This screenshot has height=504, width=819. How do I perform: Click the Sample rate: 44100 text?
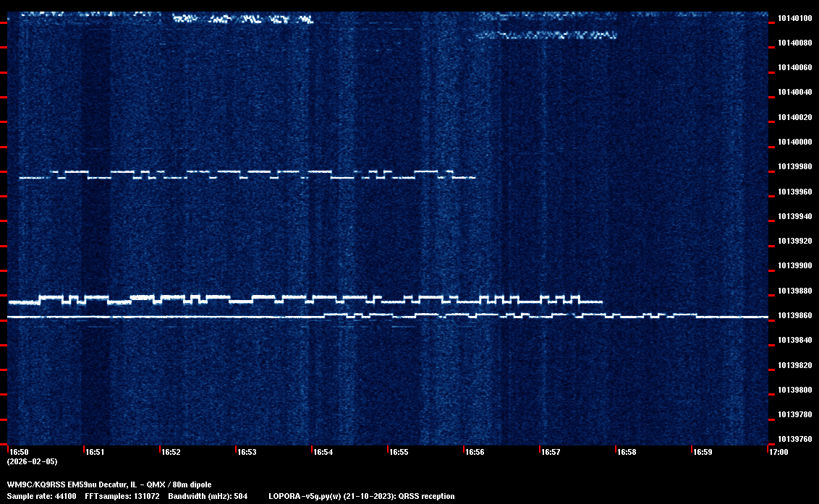click(41, 496)
